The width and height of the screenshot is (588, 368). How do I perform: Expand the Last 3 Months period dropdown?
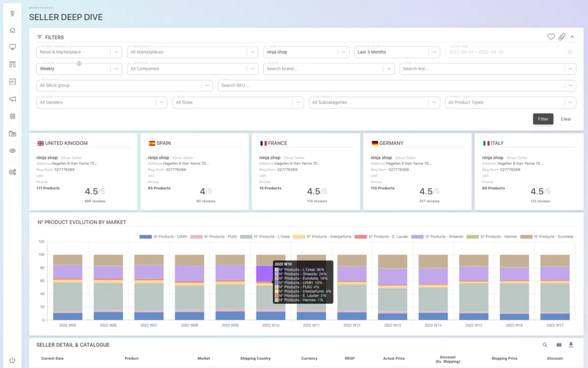pyautogui.click(x=397, y=52)
